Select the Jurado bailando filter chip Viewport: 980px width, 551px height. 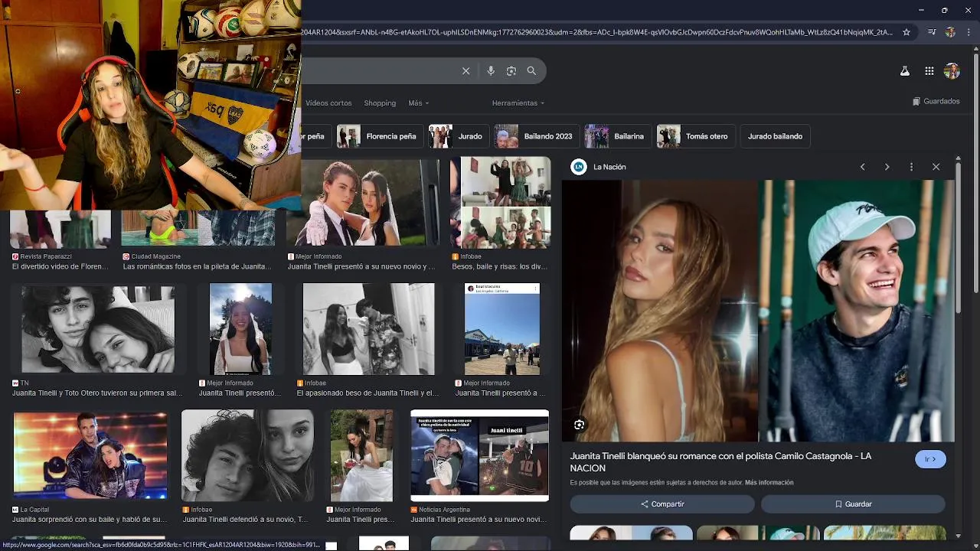pyautogui.click(x=775, y=136)
